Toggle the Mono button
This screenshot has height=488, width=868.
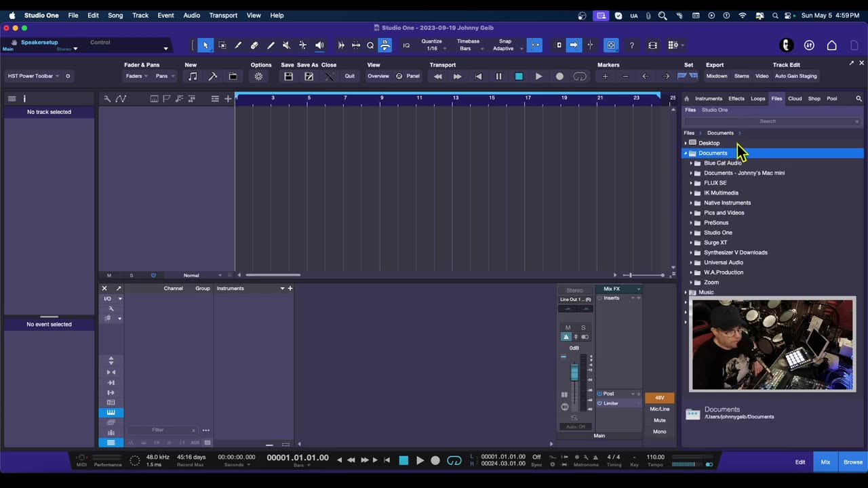click(659, 432)
